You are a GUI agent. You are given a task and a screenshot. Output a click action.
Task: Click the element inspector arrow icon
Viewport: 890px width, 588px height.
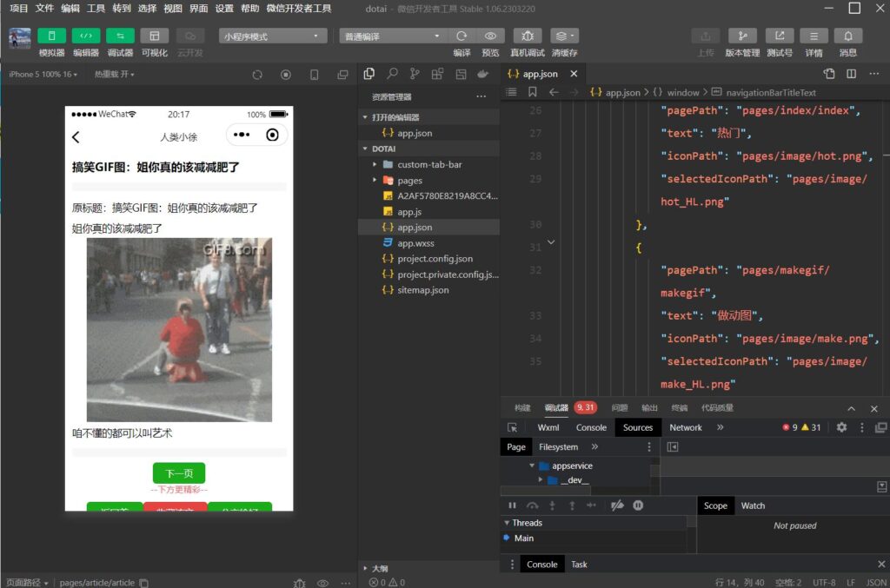[513, 427]
